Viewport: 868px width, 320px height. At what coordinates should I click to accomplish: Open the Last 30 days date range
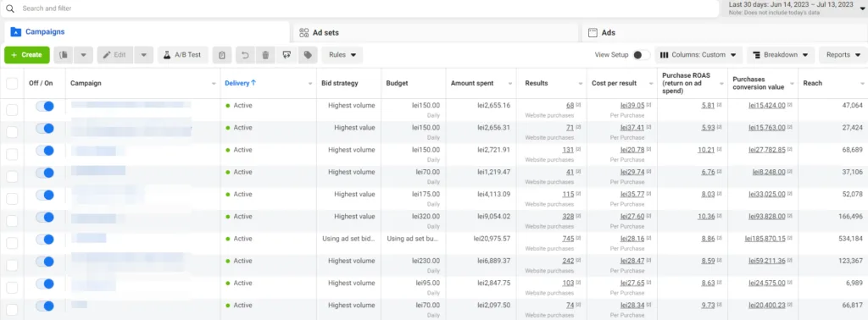tap(794, 8)
